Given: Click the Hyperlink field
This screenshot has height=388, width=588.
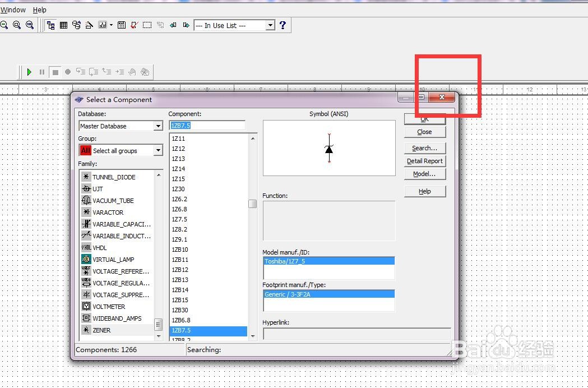Looking at the screenshot, I should pos(357,334).
